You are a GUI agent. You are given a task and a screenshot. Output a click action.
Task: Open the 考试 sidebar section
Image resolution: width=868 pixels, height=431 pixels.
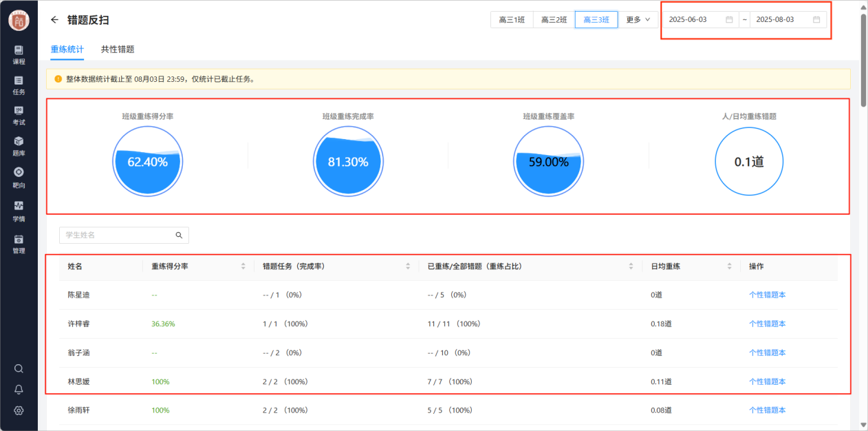tap(19, 115)
